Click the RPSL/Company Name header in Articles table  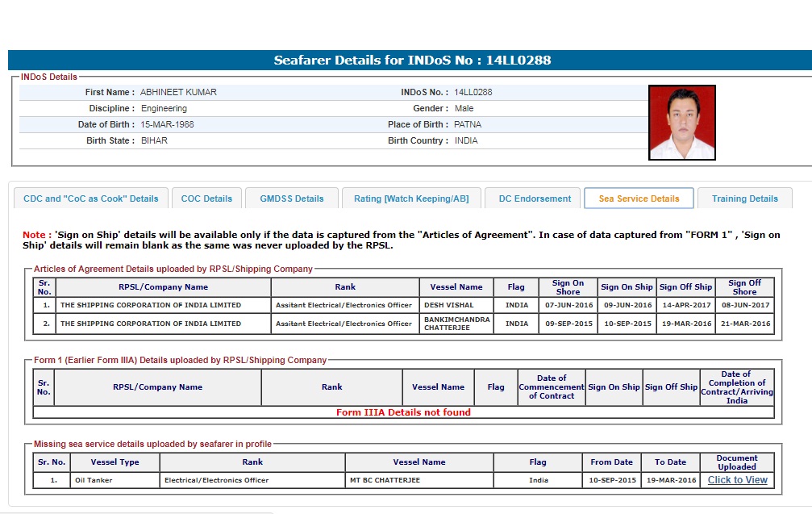click(163, 287)
